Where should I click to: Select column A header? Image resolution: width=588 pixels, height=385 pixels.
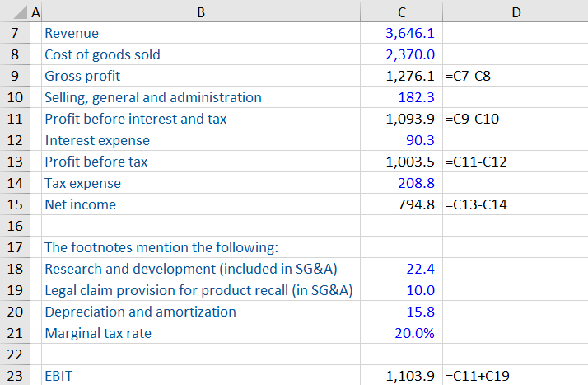(35, 12)
